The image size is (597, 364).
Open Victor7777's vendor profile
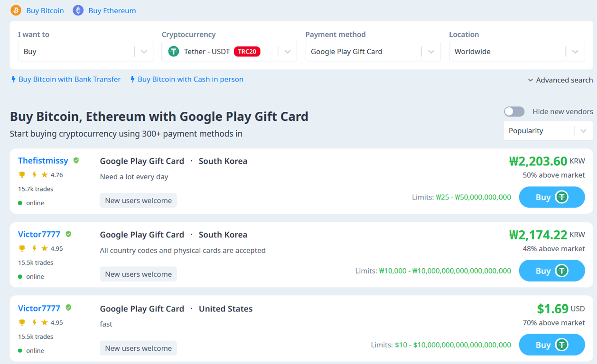coord(39,234)
